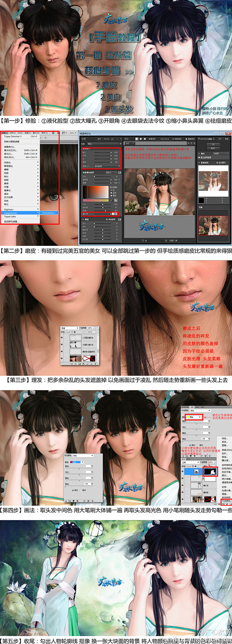This screenshot has width=232, height=644.
Task: Choose Portraiture from the Imagenomic submenu
Action: (49, 213)
